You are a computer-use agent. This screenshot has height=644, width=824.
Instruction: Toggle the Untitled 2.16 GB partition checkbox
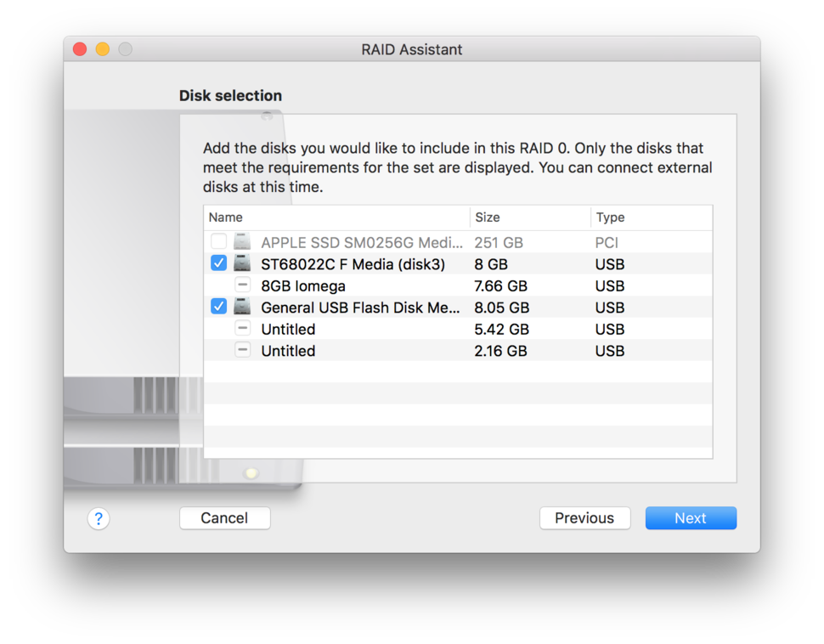(x=242, y=349)
